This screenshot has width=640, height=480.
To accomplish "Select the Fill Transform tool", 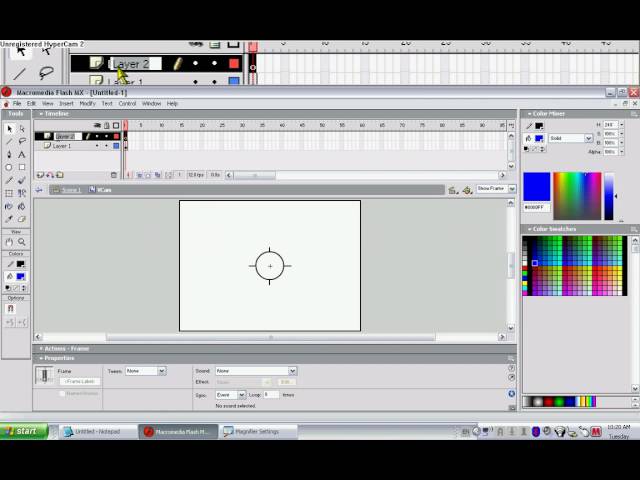I will click(22, 193).
